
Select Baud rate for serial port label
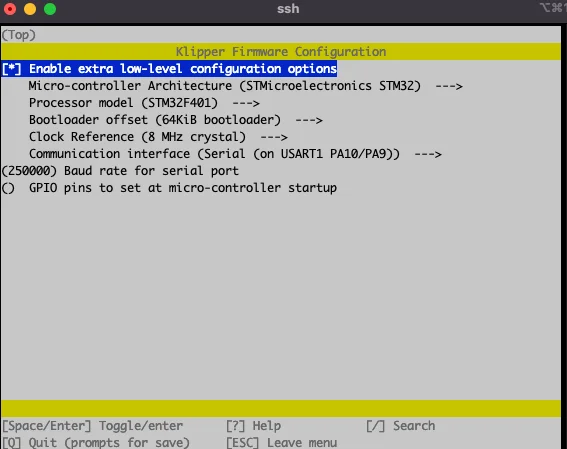151,171
